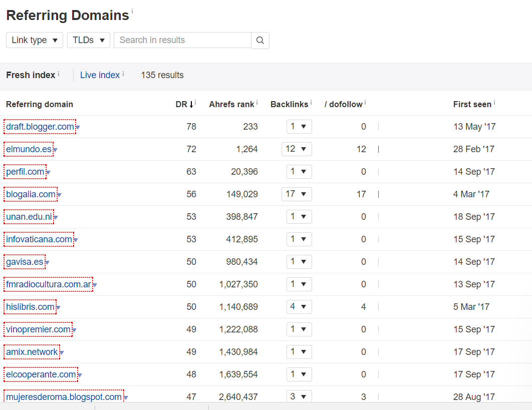This screenshot has height=410, width=532.
Task: Show info icon beside Referring Domains title
Action: [x=132, y=11]
